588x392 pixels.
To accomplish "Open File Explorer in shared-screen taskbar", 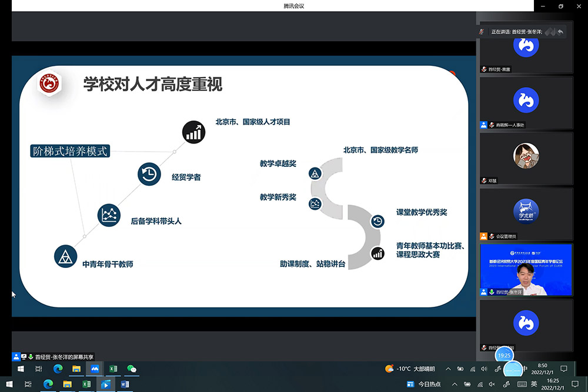I will click(x=76, y=368).
